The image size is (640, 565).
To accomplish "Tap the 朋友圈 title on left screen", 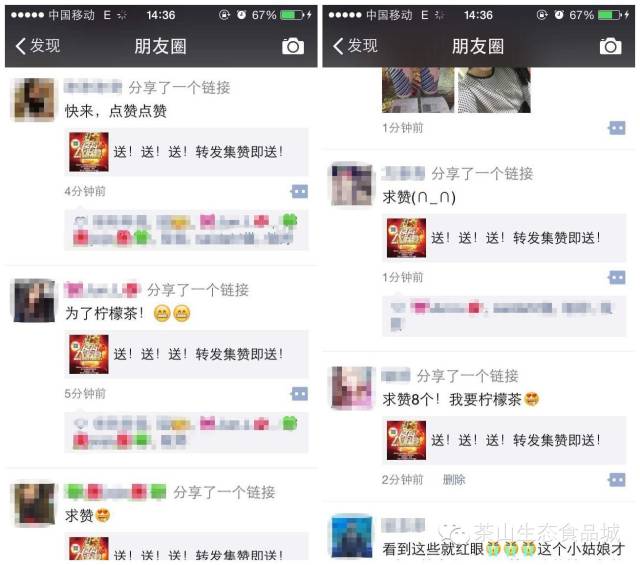I will click(161, 46).
